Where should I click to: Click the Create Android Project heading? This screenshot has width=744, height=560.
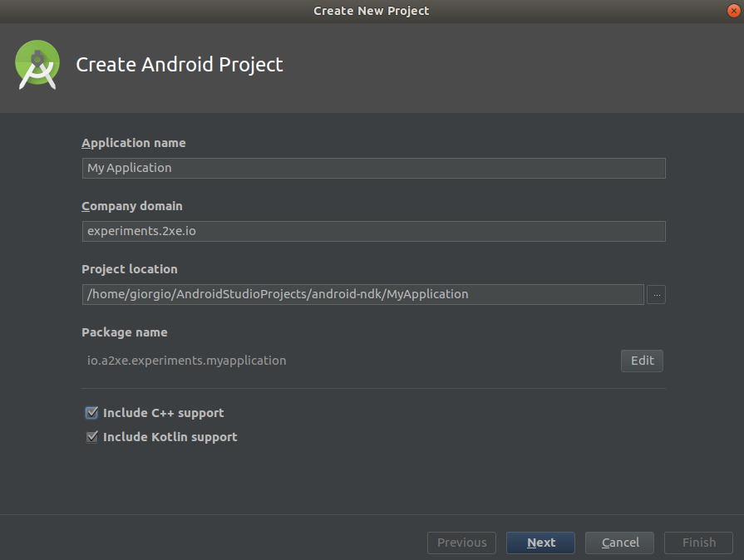coord(180,65)
